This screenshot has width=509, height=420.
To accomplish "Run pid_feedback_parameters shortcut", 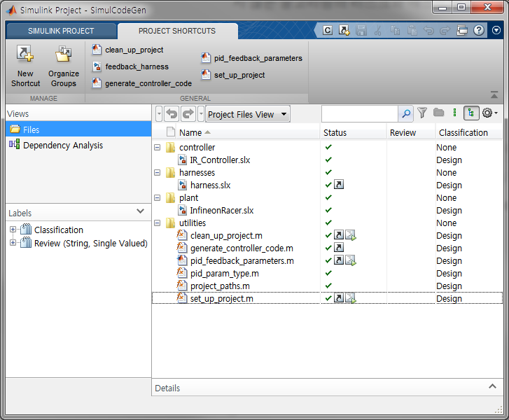I will click(251, 58).
